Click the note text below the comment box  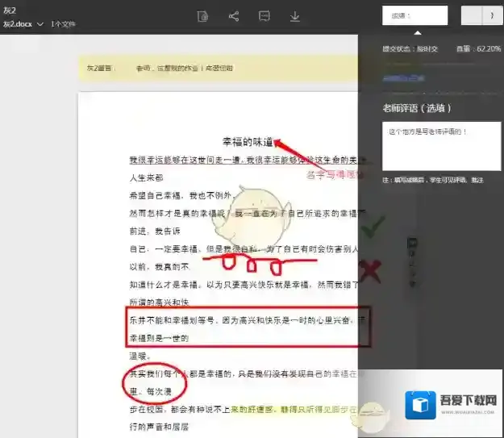(433, 180)
